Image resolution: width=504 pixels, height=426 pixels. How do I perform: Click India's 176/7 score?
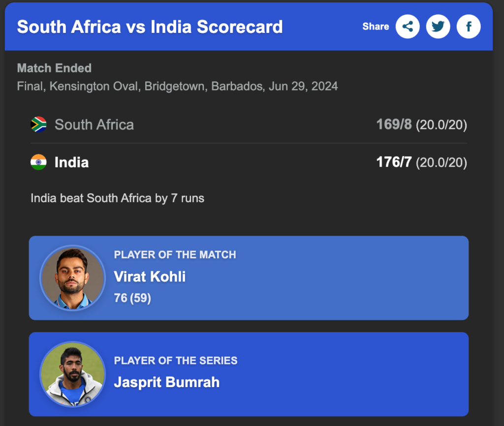click(x=394, y=162)
